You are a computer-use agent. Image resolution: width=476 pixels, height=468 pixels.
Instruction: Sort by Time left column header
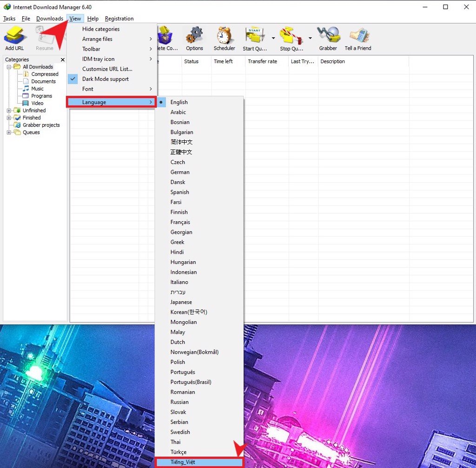[x=228, y=61]
